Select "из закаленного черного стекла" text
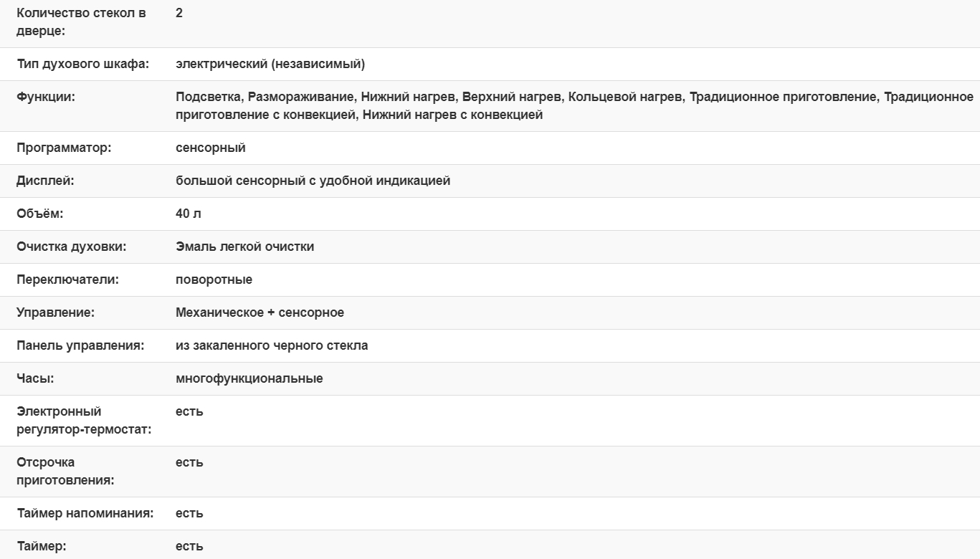Viewport: 980px width, 559px height. 272,345
